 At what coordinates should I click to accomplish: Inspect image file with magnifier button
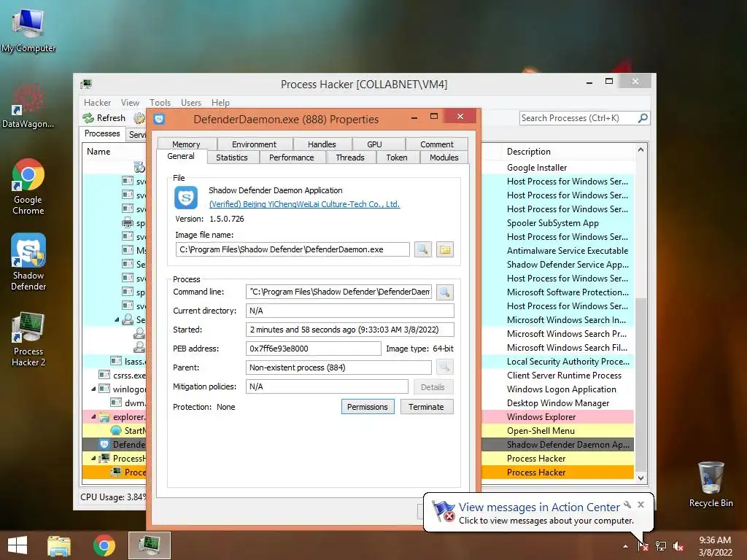[x=422, y=249]
